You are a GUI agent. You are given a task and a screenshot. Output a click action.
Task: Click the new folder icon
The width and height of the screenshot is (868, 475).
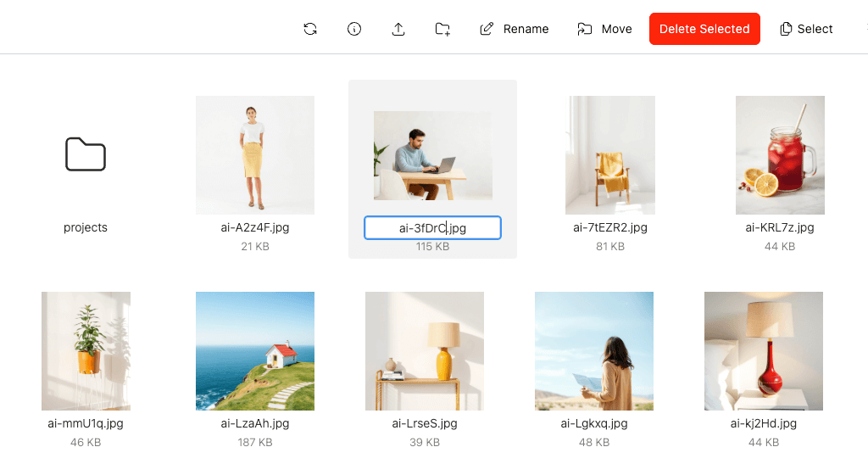442,29
